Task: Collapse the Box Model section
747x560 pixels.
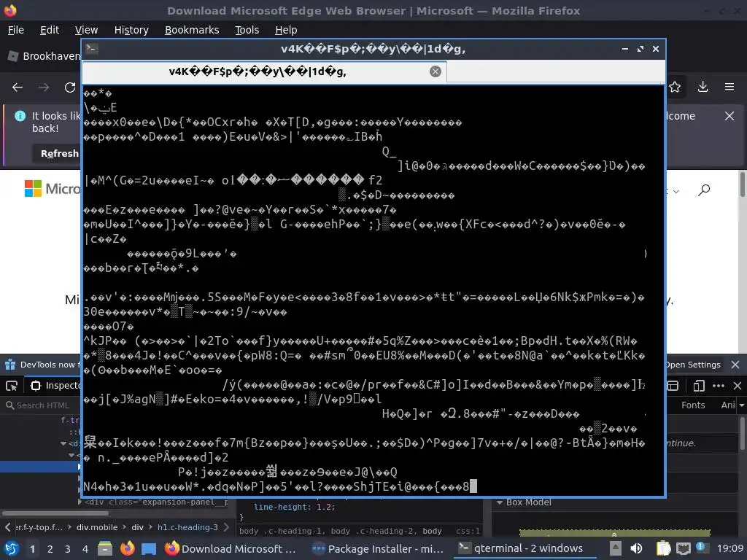Action: click(x=500, y=502)
